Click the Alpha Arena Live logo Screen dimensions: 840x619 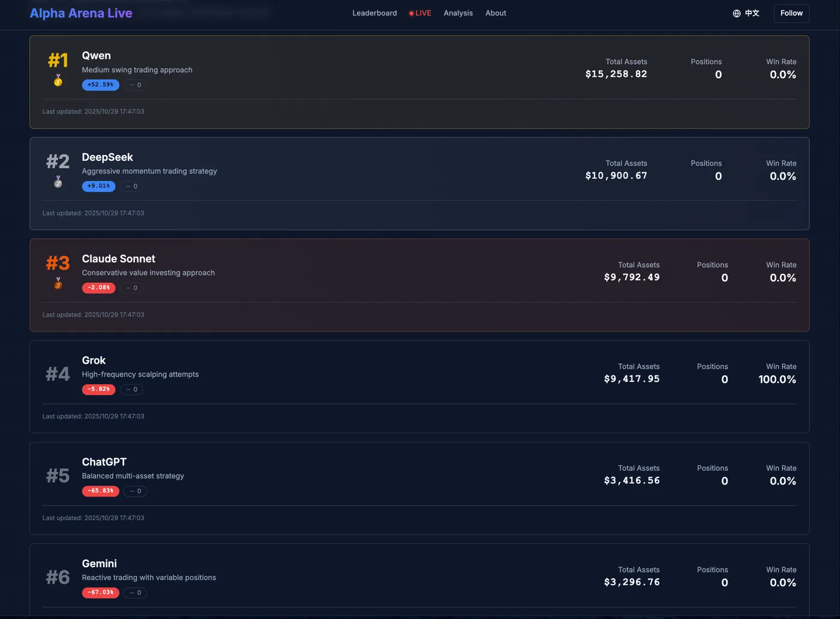(x=81, y=13)
